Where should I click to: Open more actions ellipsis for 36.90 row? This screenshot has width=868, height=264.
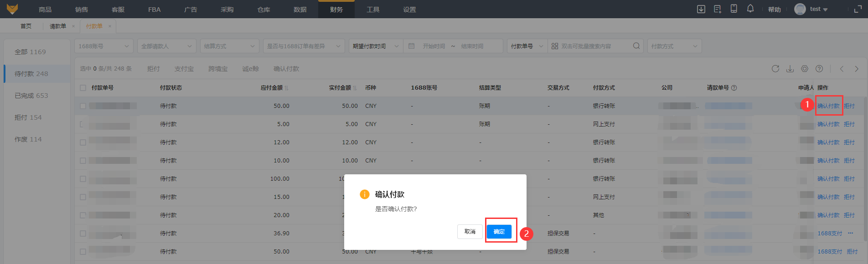point(850,233)
